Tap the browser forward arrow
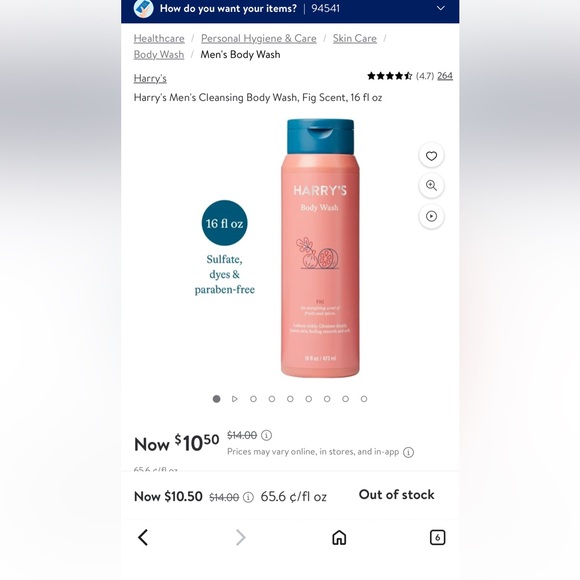Screen dimensions: 580x580 tap(241, 537)
